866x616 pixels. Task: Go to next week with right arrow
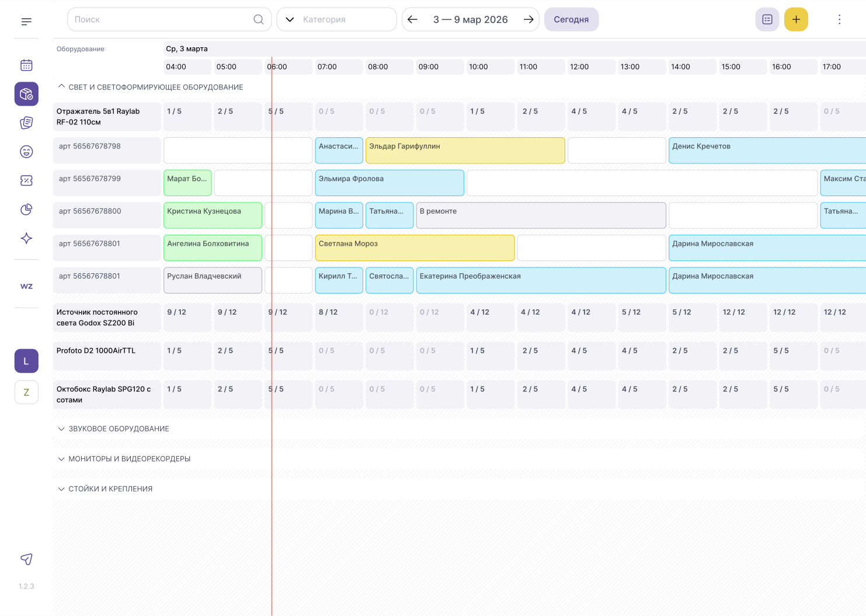tap(528, 19)
